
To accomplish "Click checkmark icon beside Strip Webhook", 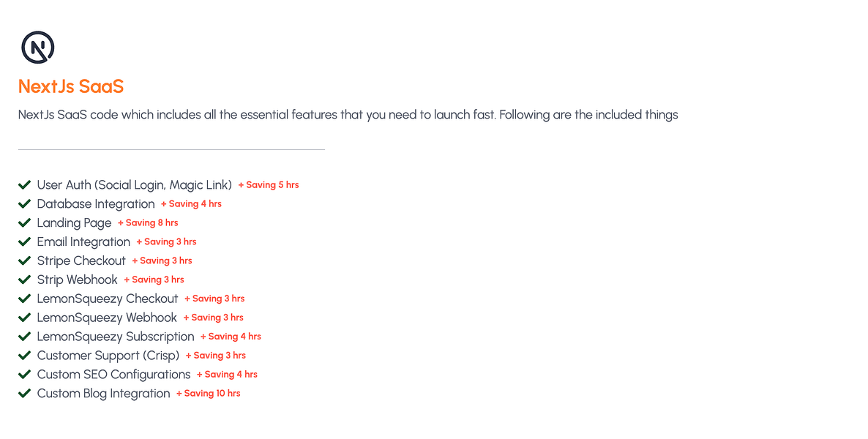I will tap(24, 279).
